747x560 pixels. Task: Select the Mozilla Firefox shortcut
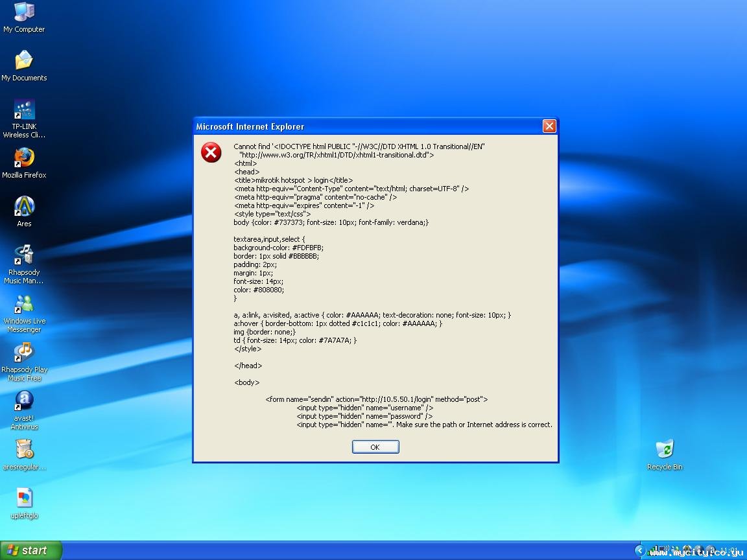pos(24,163)
